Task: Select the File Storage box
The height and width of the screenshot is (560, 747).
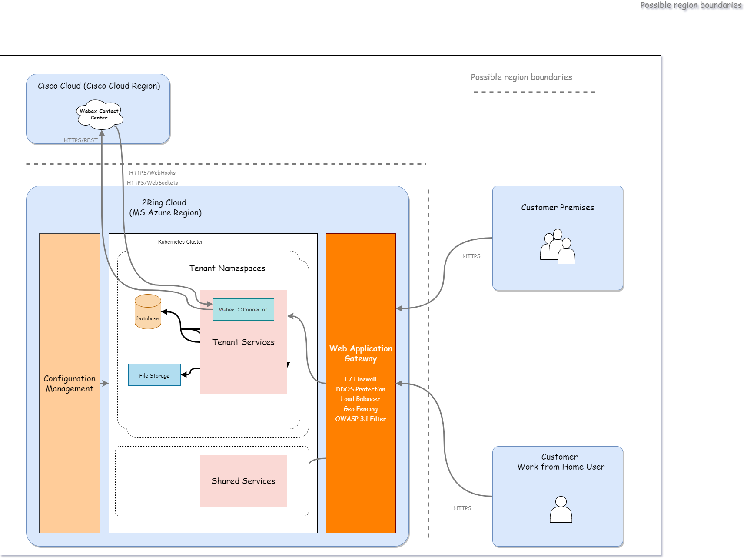Action: (x=154, y=374)
